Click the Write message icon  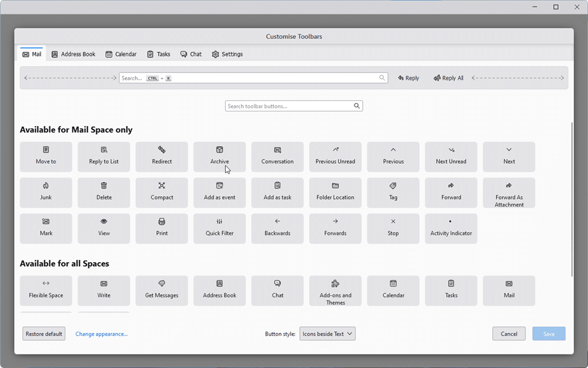pos(103,290)
